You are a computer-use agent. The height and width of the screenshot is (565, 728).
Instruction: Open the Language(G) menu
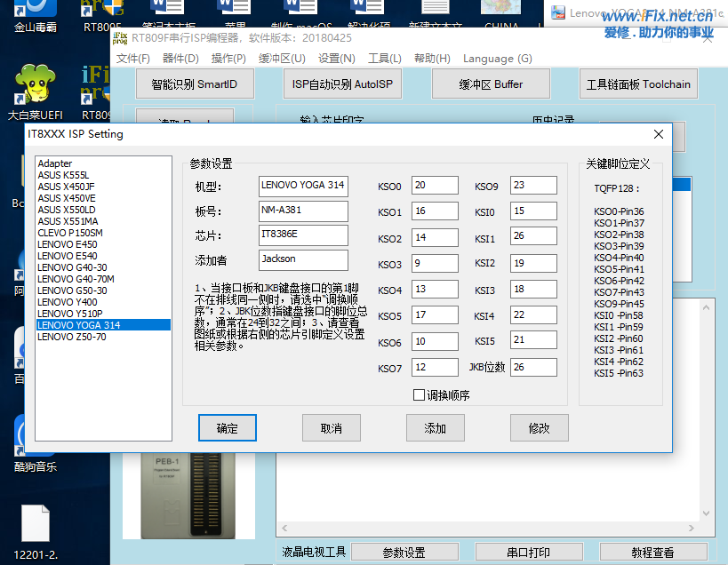[497, 58]
